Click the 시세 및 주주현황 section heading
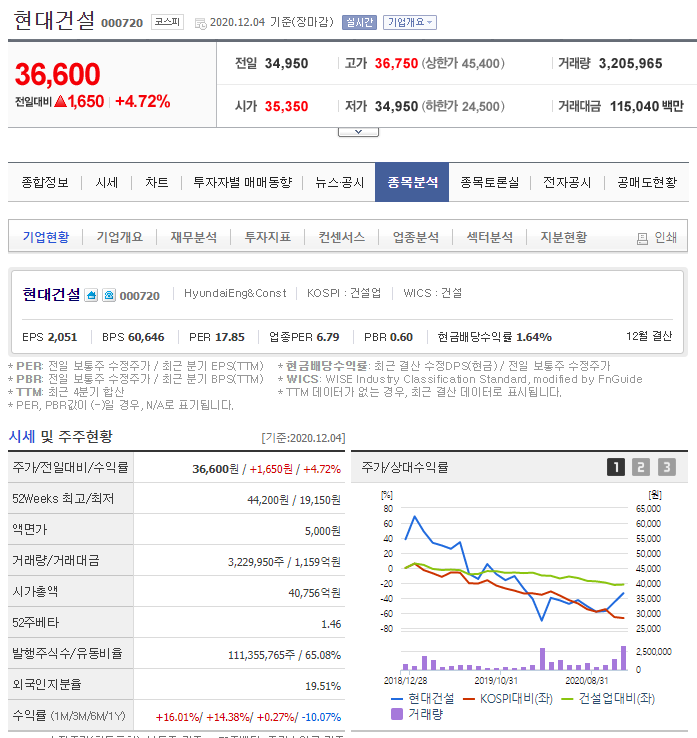Screen dimensions: 697x738 click(60, 436)
